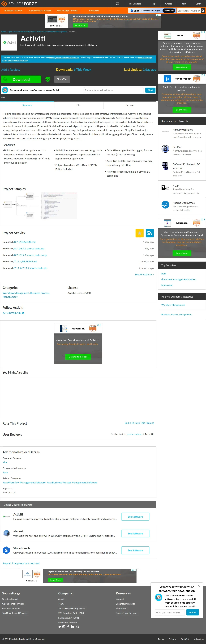Click the Apache OpenOffice bird icon
Screen dimensions: 206x644
[x=165, y=205]
